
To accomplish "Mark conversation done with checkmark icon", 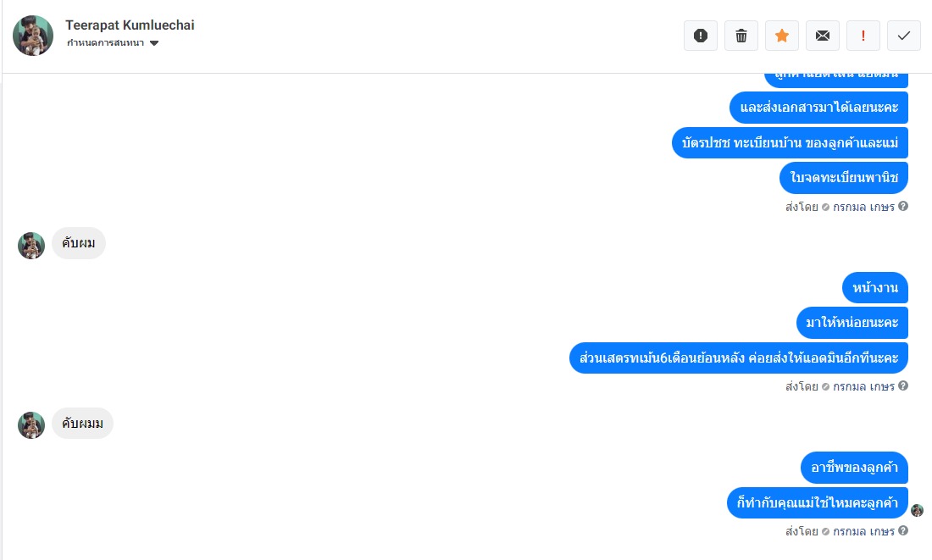I will pyautogui.click(x=904, y=36).
